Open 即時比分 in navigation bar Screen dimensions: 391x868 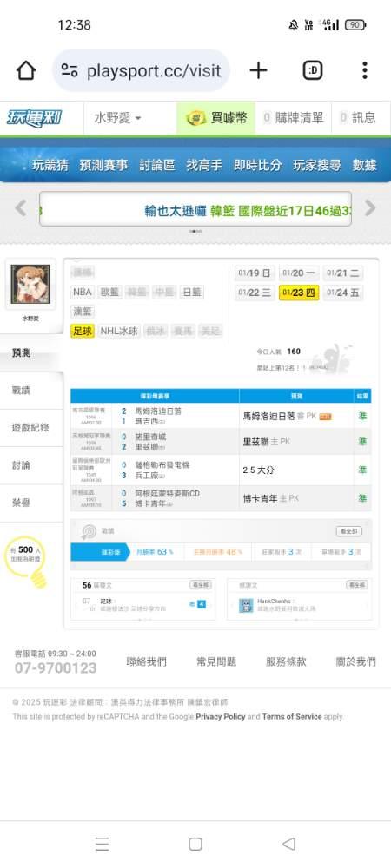(x=257, y=165)
